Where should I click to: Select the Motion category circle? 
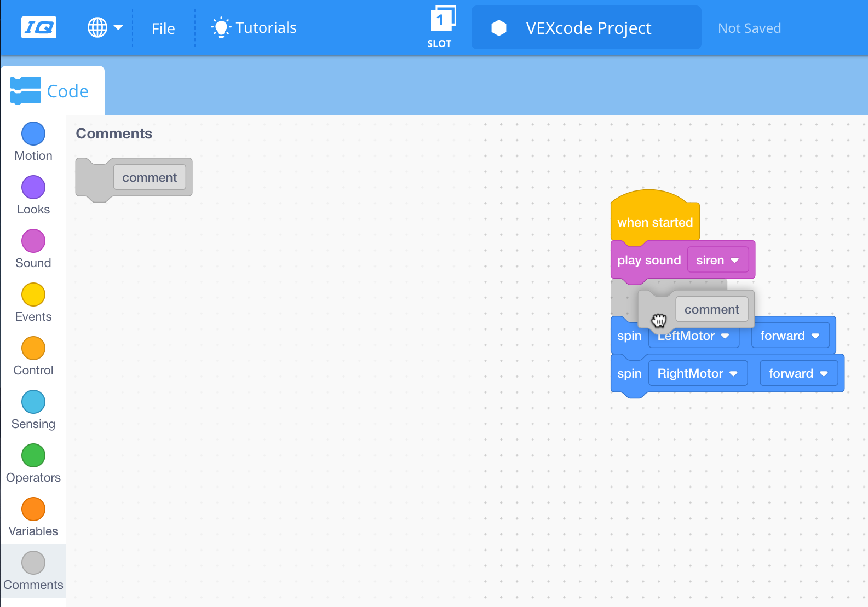point(33,134)
